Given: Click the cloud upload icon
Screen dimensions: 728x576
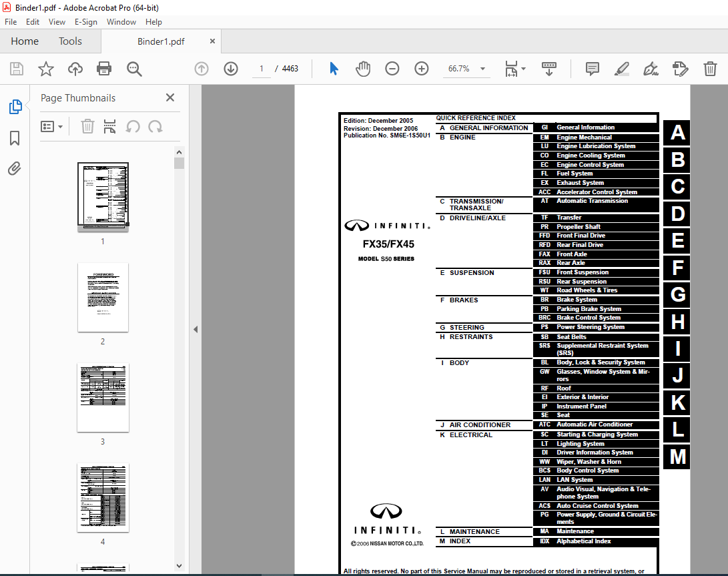Looking at the screenshot, I should (x=75, y=69).
